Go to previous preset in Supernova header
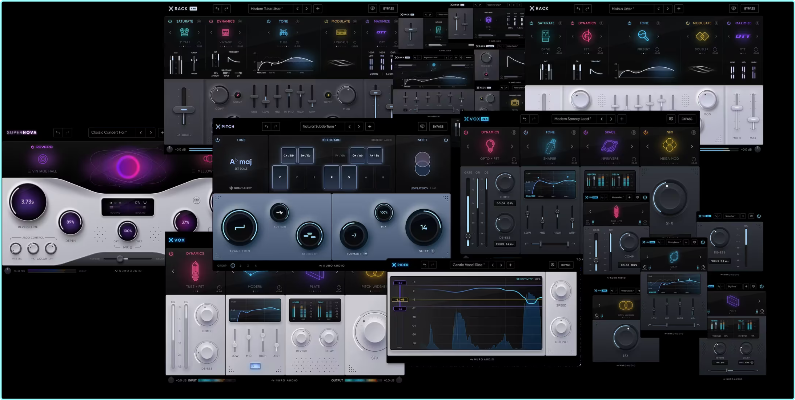795x400 pixels. point(140,133)
